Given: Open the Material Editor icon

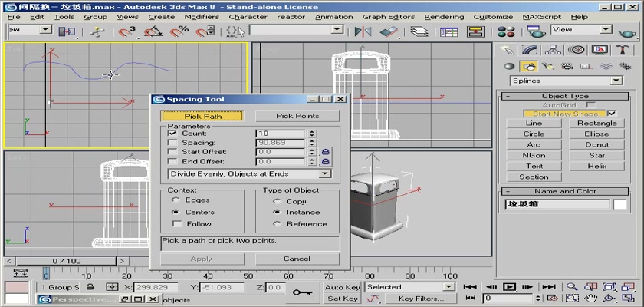Looking at the screenshot, I should tap(506, 31).
